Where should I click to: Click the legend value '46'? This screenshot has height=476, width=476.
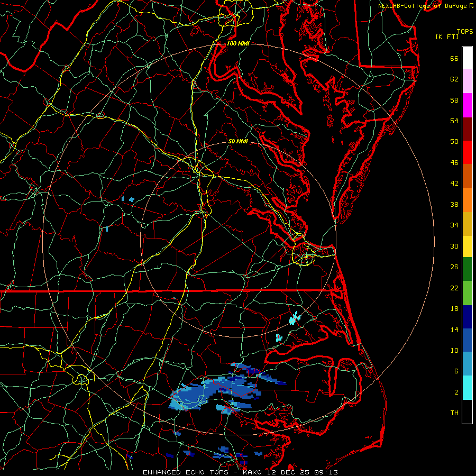tap(454, 163)
